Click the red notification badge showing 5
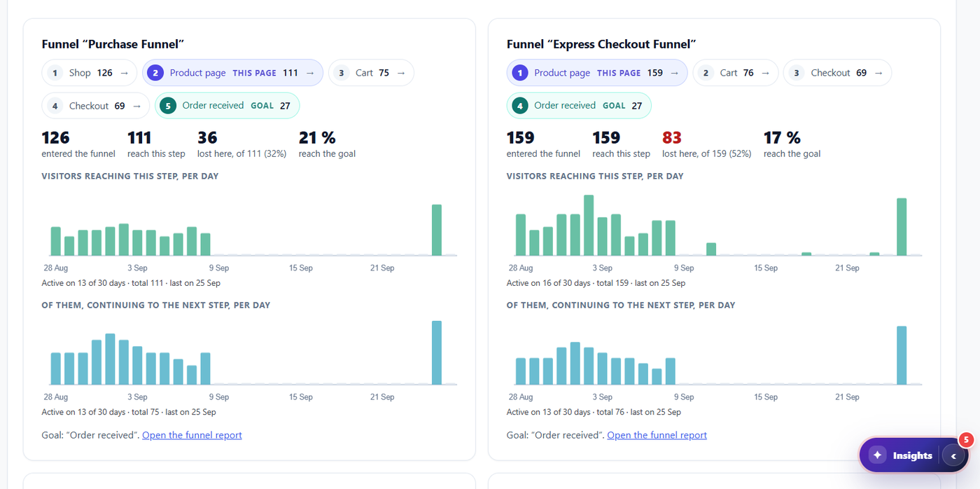The image size is (980, 489). tap(966, 440)
